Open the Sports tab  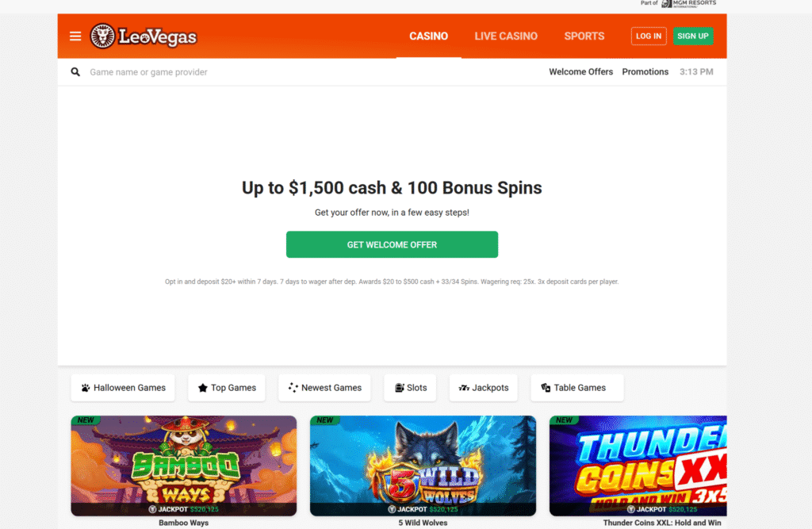[x=584, y=36]
